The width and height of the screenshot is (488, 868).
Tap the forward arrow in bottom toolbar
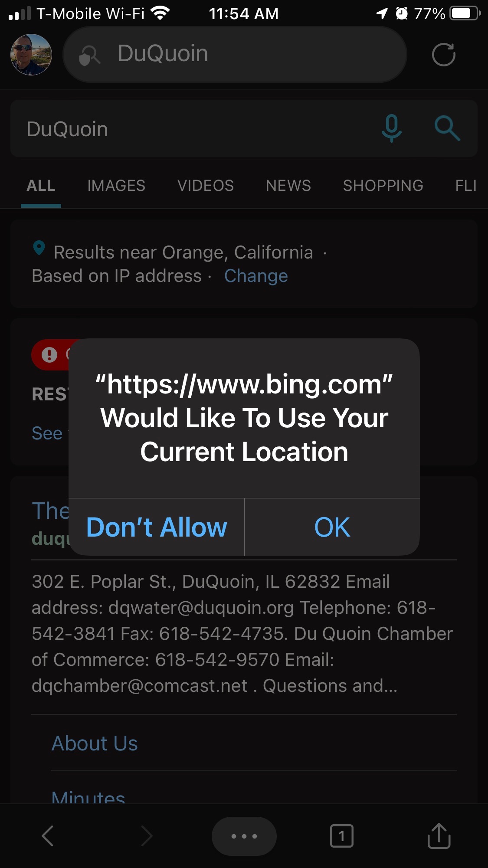click(147, 836)
